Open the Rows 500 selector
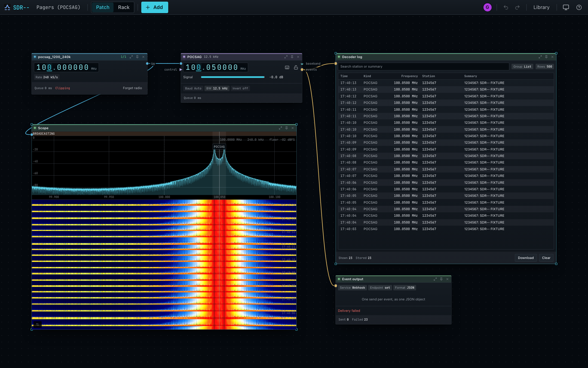 545,67
